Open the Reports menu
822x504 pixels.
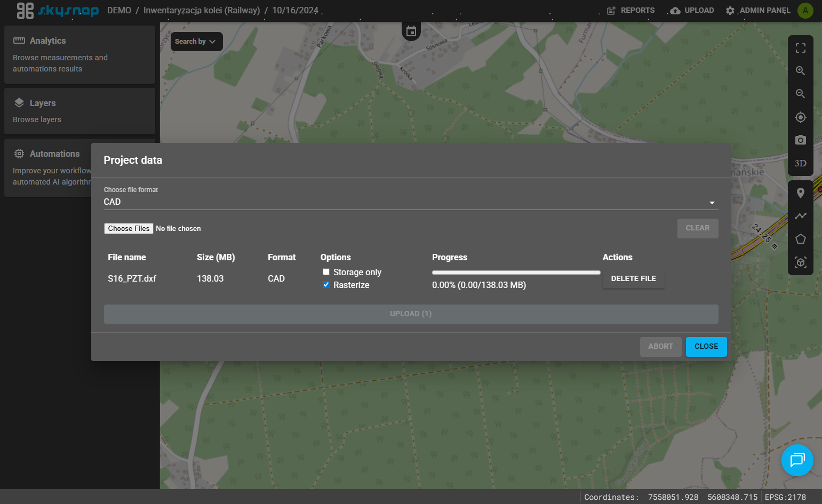[631, 11]
